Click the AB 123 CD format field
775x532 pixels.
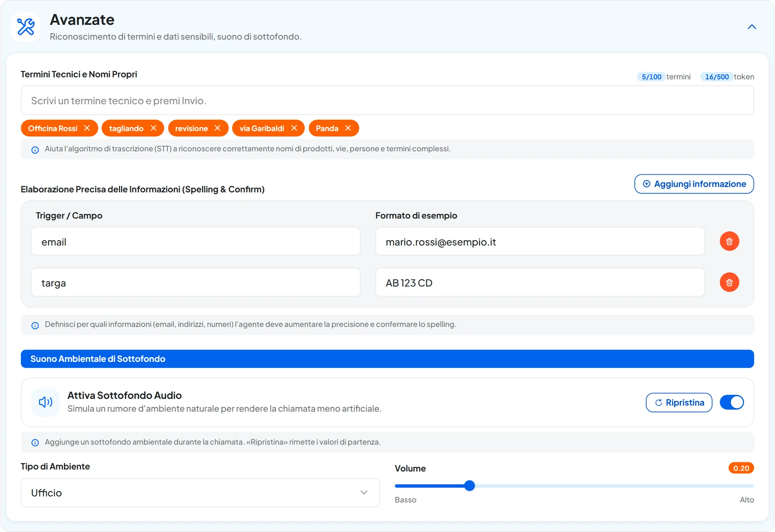tap(540, 282)
